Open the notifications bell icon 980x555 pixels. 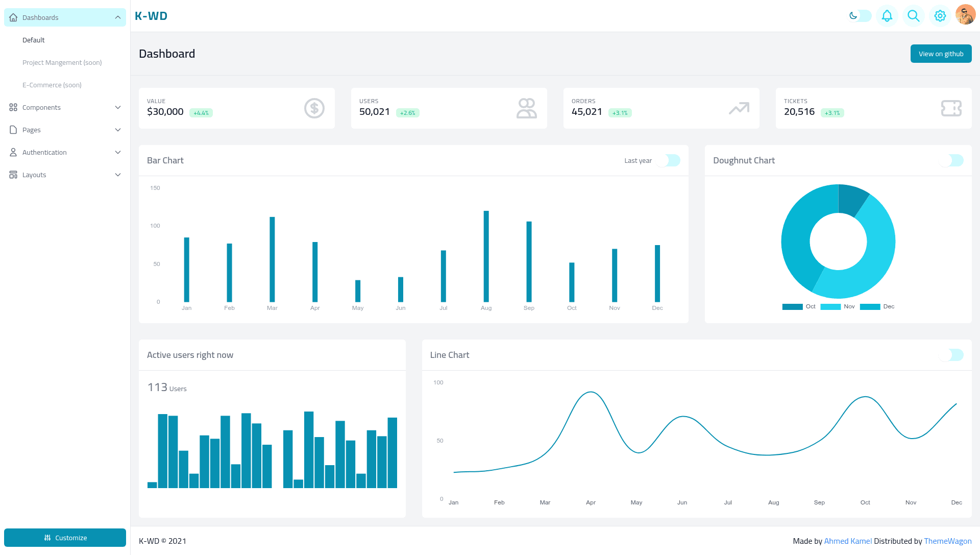(x=887, y=16)
